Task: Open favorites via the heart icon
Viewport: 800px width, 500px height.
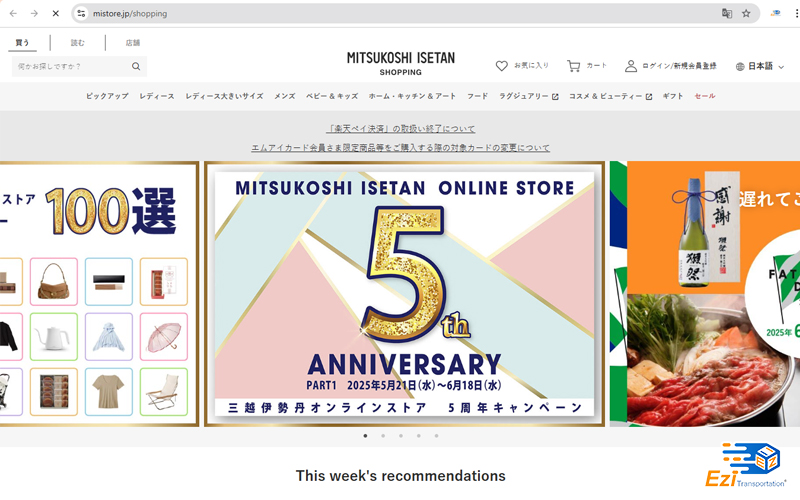Action: coord(502,66)
